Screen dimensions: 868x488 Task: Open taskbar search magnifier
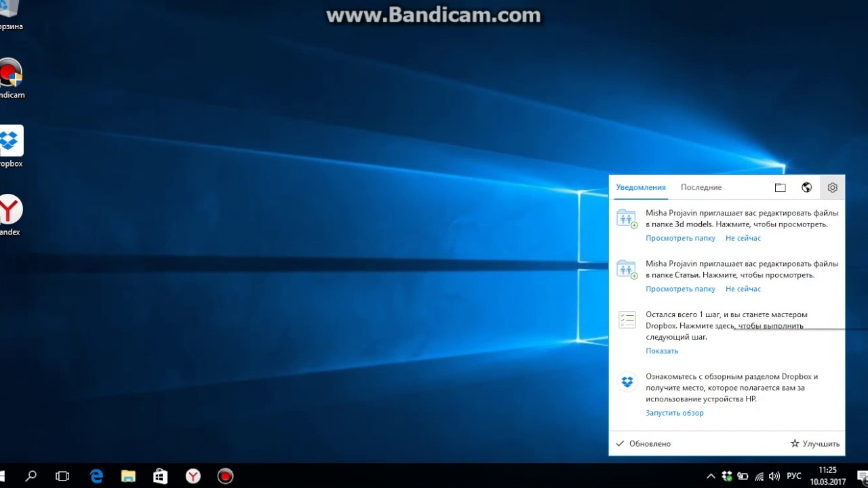(x=31, y=476)
